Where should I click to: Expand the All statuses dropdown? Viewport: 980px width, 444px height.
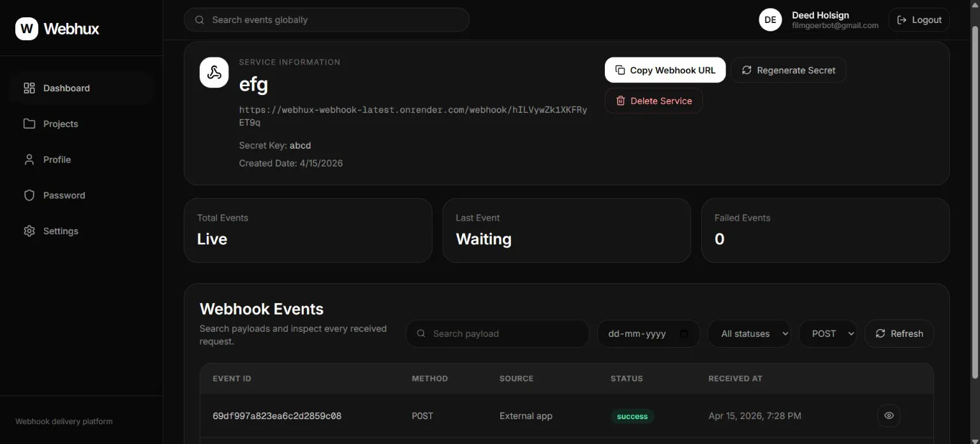pyautogui.click(x=749, y=334)
